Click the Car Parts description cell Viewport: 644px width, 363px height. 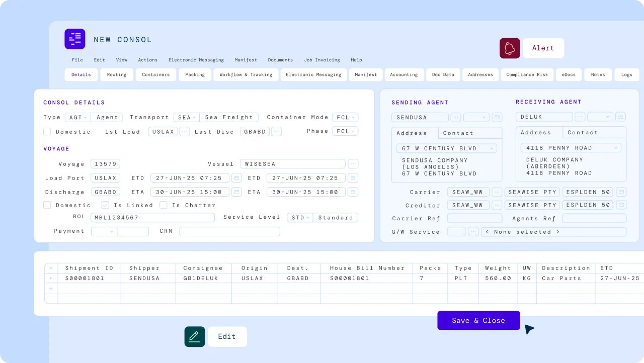tap(566, 278)
